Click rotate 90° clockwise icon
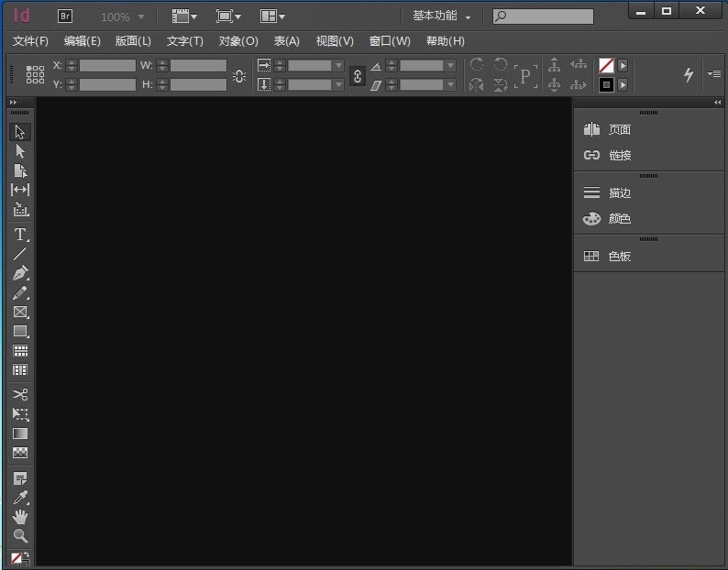This screenshot has height=570, width=728. click(x=477, y=64)
